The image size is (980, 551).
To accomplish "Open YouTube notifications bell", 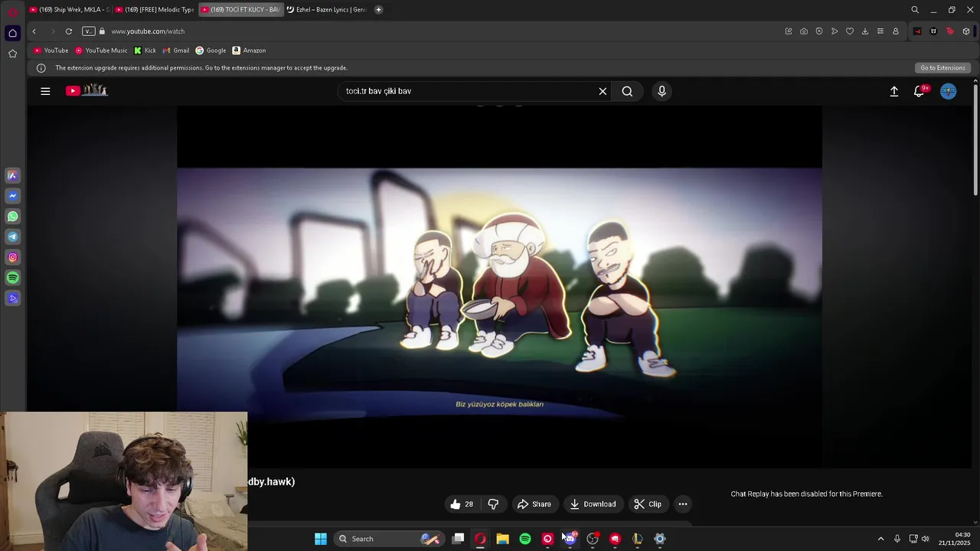I will pyautogui.click(x=920, y=91).
